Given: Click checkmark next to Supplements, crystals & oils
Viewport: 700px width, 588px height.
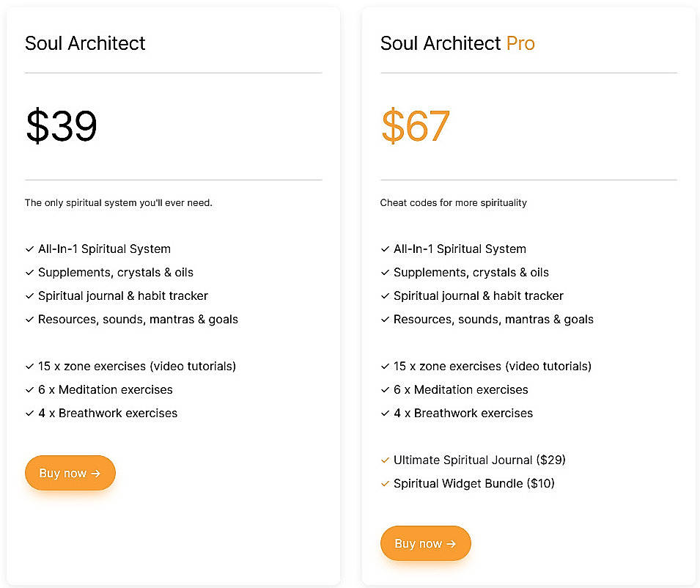Looking at the screenshot, I should pyautogui.click(x=29, y=272).
